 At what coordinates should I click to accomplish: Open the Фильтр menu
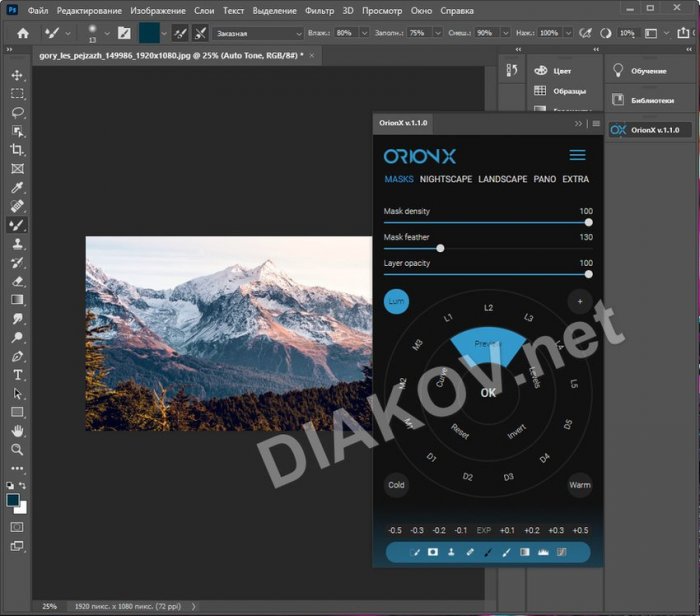(x=319, y=11)
